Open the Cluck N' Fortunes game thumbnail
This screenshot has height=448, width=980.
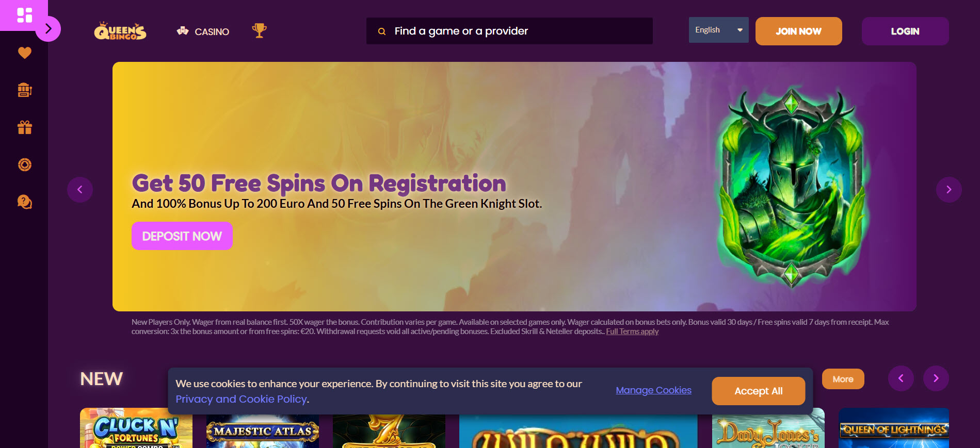coord(136,428)
